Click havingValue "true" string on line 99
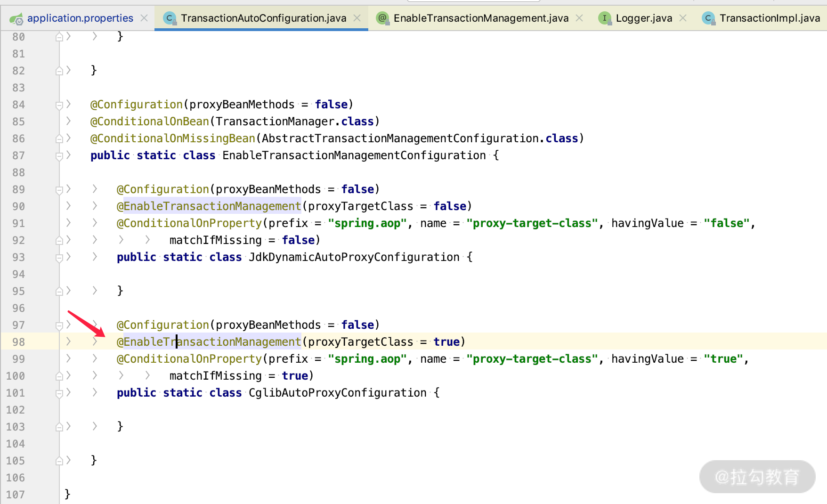827x504 pixels. [723, 359]
